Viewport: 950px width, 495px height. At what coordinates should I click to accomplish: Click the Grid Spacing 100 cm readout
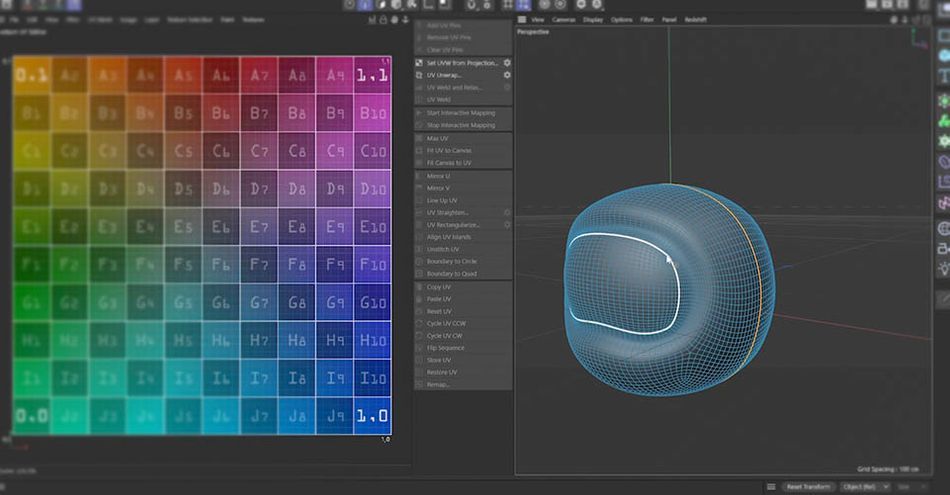click(x=888, y=469)
